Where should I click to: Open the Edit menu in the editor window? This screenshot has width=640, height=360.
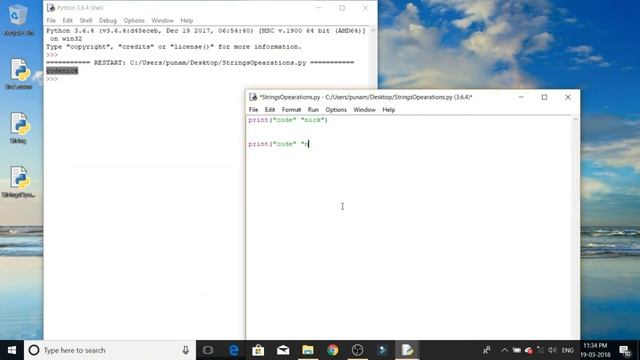coord(270,110)
